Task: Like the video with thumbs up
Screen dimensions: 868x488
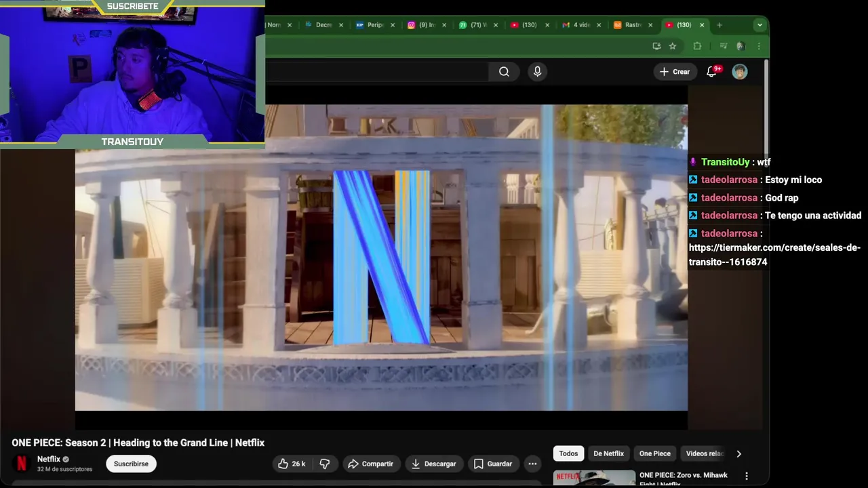Action: coord(292,464)
